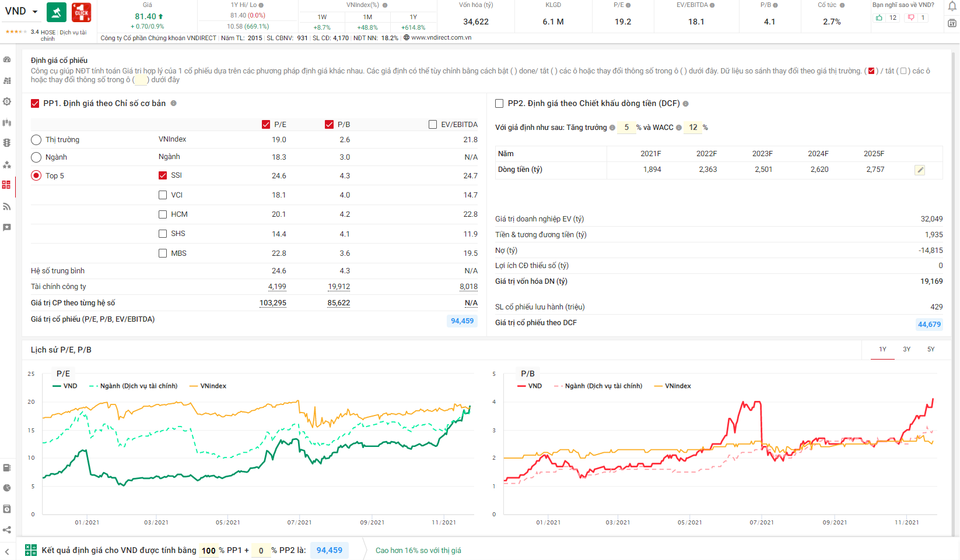Give VND a thumbs down vote
The width and height of the screenshot is (960, 560).
(x=911, y=17)
